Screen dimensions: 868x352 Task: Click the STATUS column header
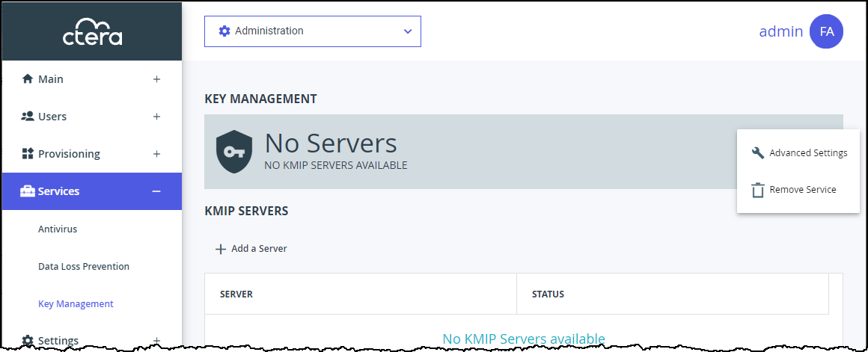pos(673,294)
